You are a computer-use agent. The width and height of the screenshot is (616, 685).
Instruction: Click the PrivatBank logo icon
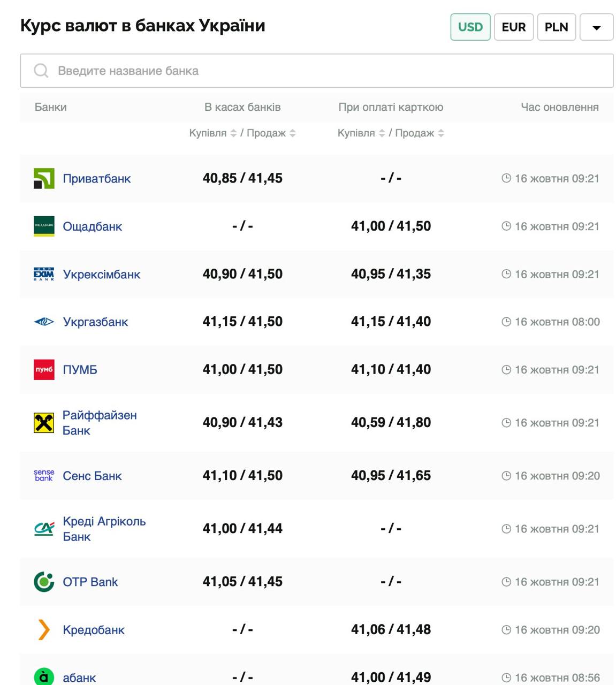click(x=44, y=179)
